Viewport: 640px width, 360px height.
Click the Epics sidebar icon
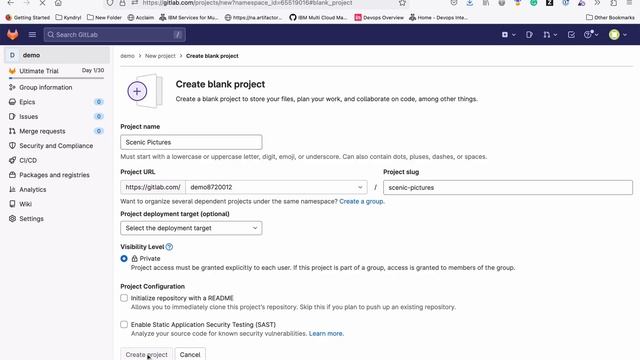click(12, 102)
